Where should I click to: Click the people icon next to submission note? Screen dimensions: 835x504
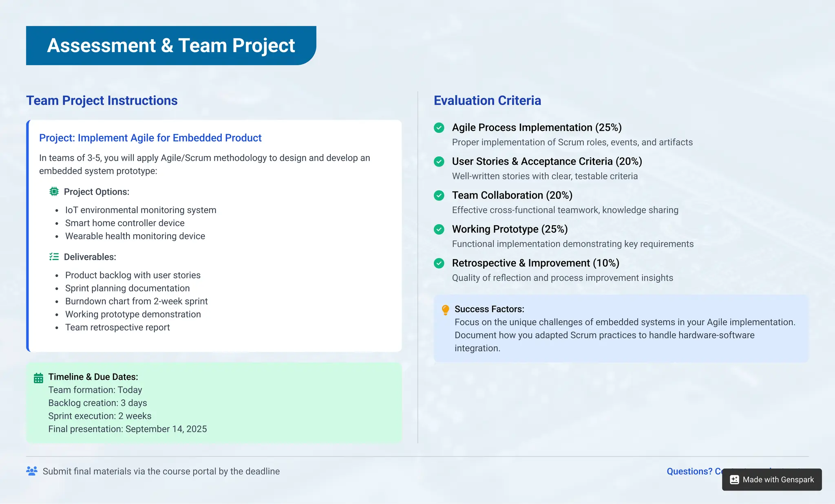click(x=32, y=471)
